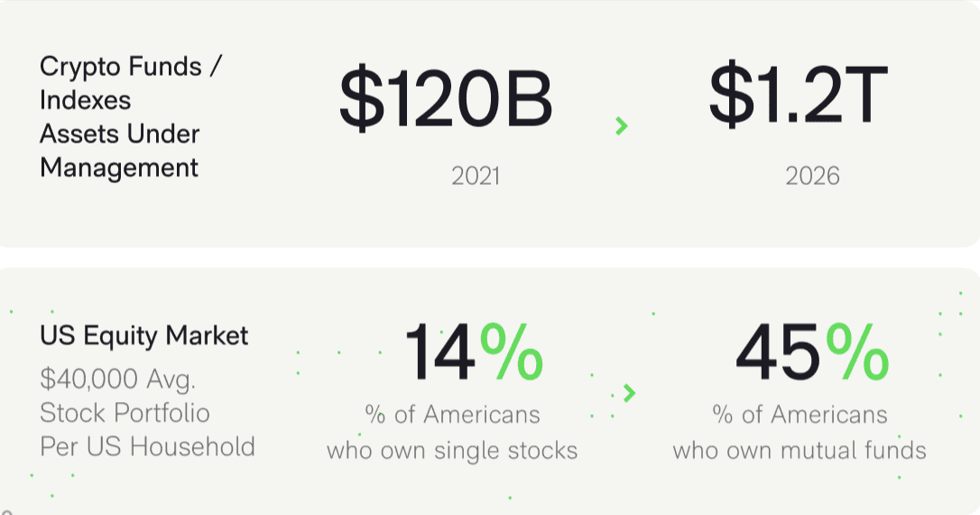The height and width of the screenshot is (515, 980).
Task: Click the Crypto Funds / Indexes heading
Action: click(130, 83)
